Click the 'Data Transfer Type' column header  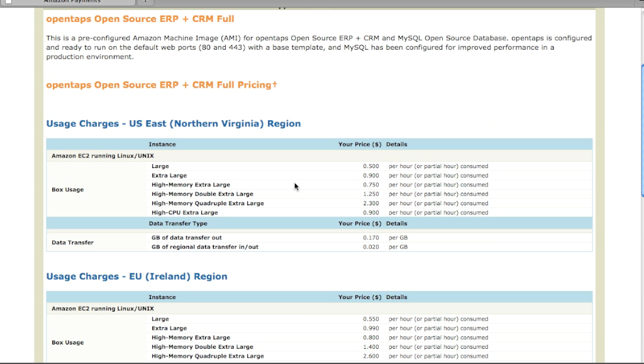(178, 224)
